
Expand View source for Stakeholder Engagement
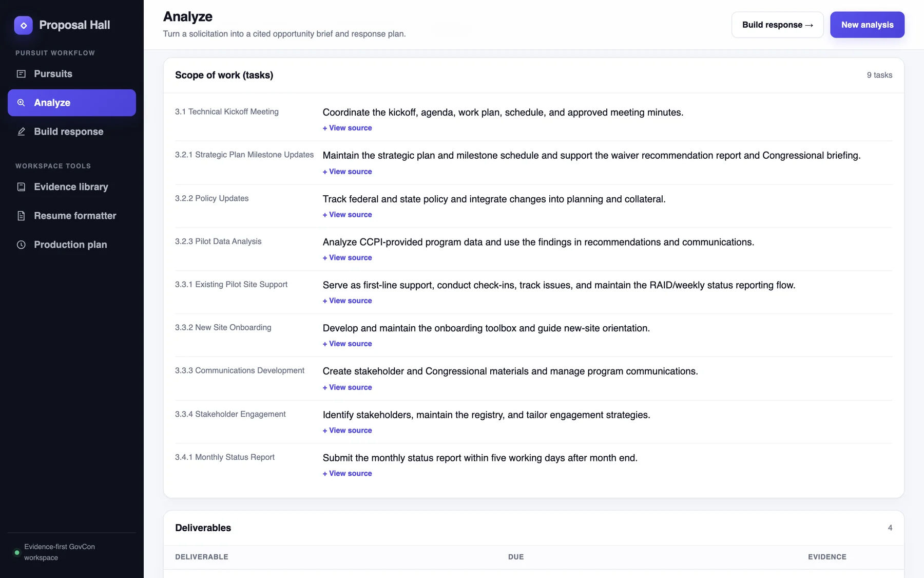347,431
